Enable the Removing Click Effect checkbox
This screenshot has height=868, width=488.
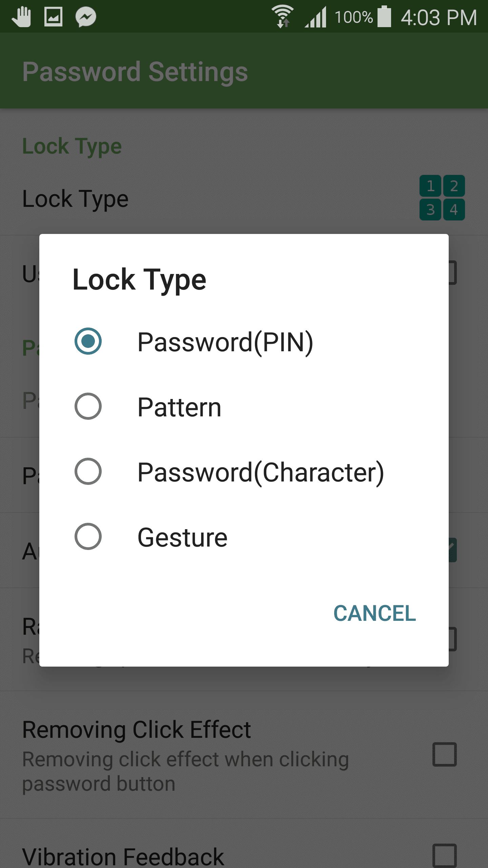pos(444,754)
